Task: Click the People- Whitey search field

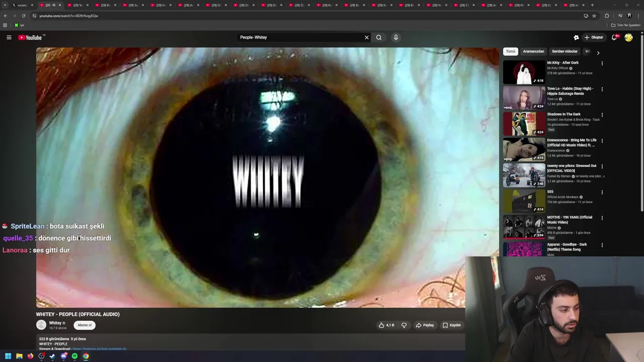Action: pyautogui.click(x=299, y=37)
